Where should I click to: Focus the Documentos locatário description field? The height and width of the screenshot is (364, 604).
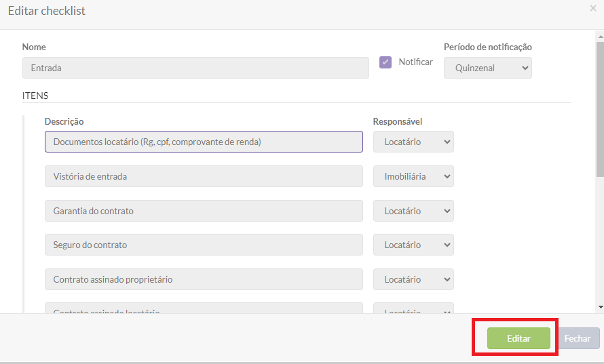click(x=204, y=142)
